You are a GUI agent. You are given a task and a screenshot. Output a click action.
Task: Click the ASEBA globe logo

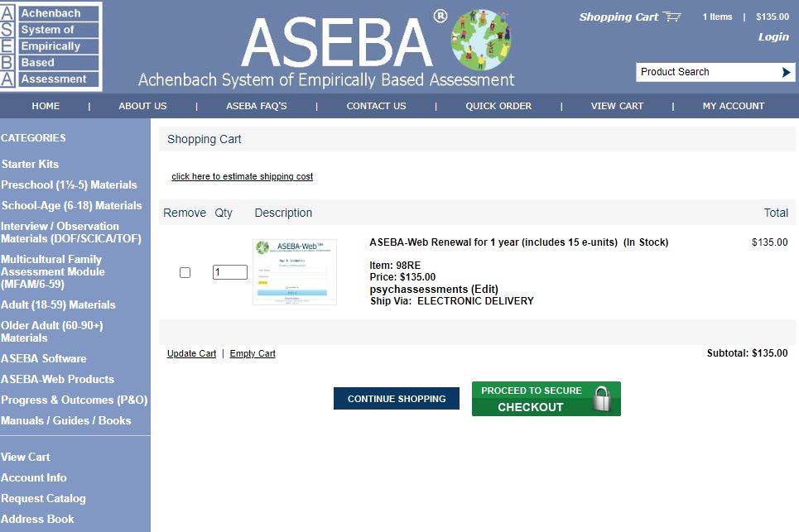[479, 38]
